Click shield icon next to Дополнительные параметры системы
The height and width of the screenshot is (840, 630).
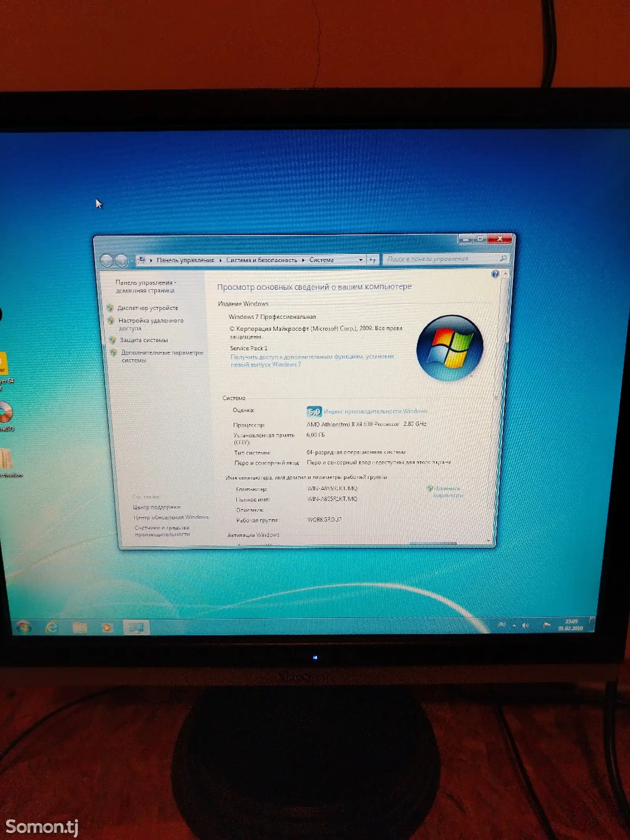[x=113, y=352]
